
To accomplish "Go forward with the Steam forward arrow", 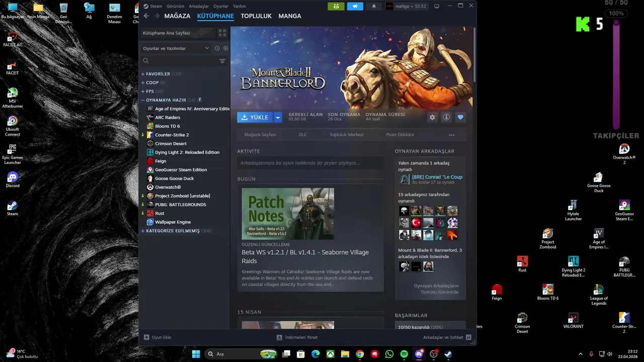I will click(x=157, y=16).
